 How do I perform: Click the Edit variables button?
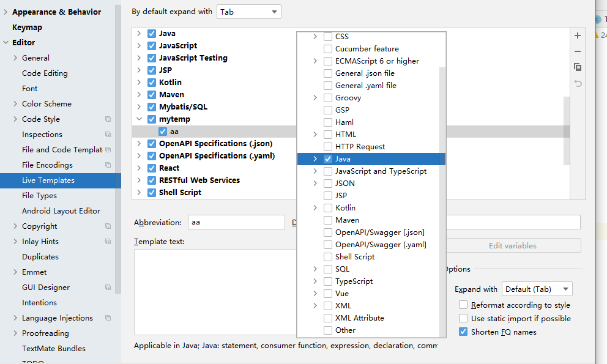pos(512,246)
